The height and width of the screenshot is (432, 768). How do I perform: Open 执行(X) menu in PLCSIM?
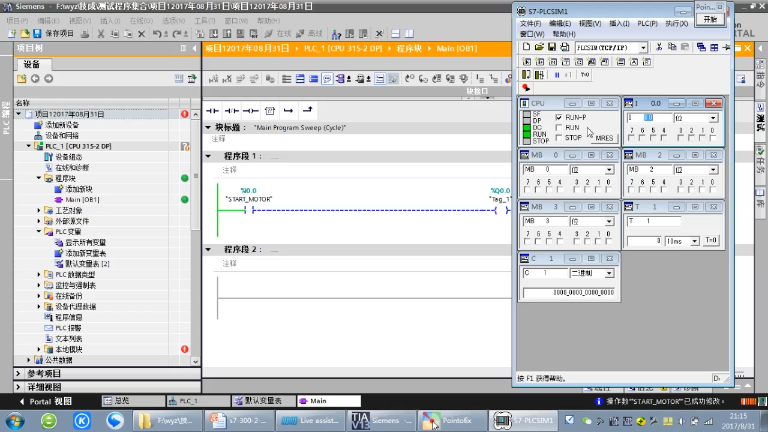point(676,24)
